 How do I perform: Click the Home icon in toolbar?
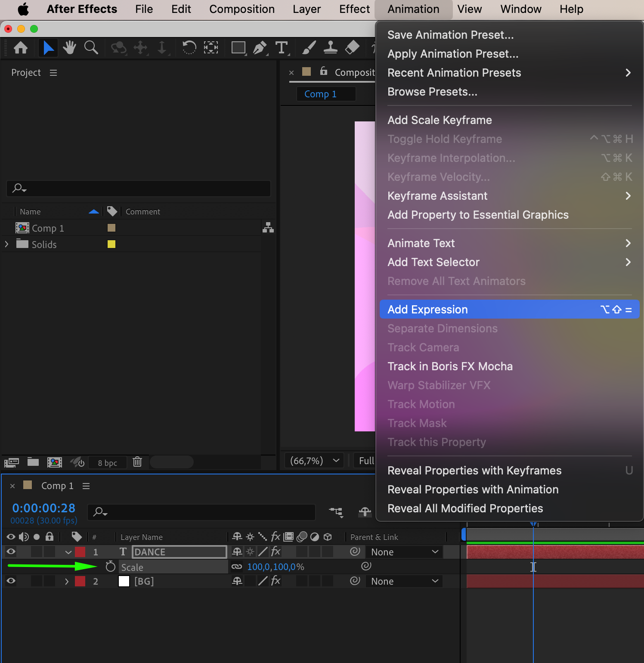[21, 47]
